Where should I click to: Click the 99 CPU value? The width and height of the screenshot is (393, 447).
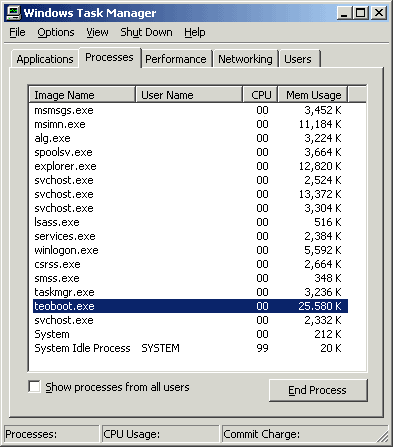coord(262,348)
